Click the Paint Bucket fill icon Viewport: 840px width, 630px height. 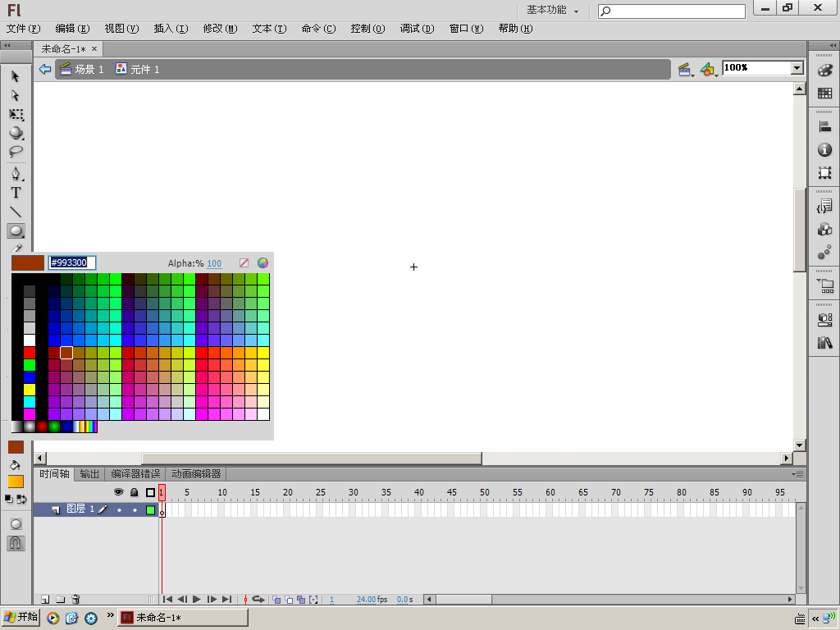tap(15, 465)
